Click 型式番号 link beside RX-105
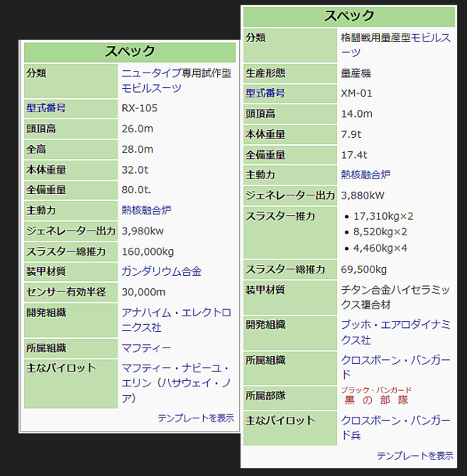The width and height of the screenshot is (467, 476). [46, 108]
